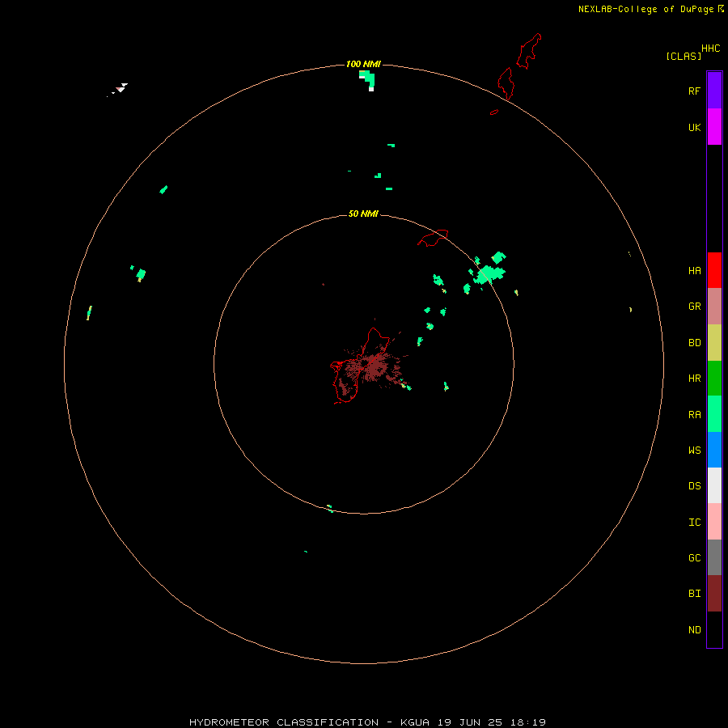The image size is (728, 728).
Task: Click the UK legend label
Action: pos(694,127)
